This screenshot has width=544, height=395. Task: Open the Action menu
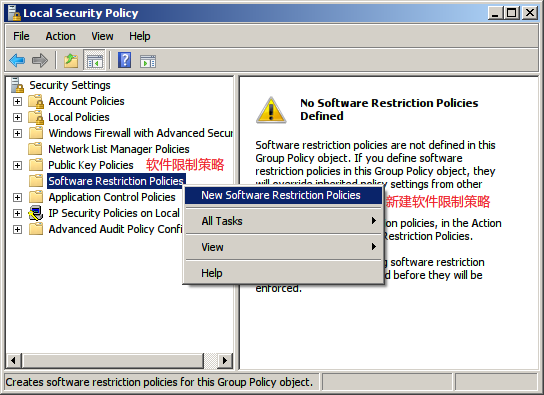click(x=60, y=36)
